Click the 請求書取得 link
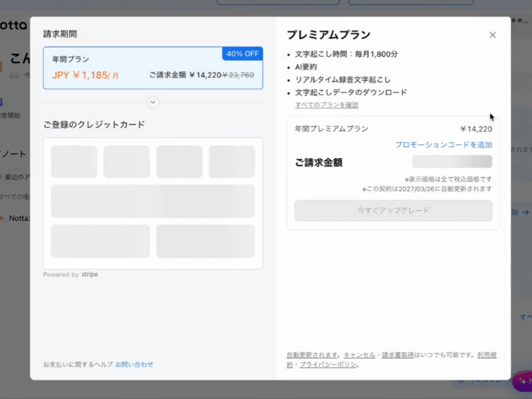532x399 pixels. coord(398,355)
